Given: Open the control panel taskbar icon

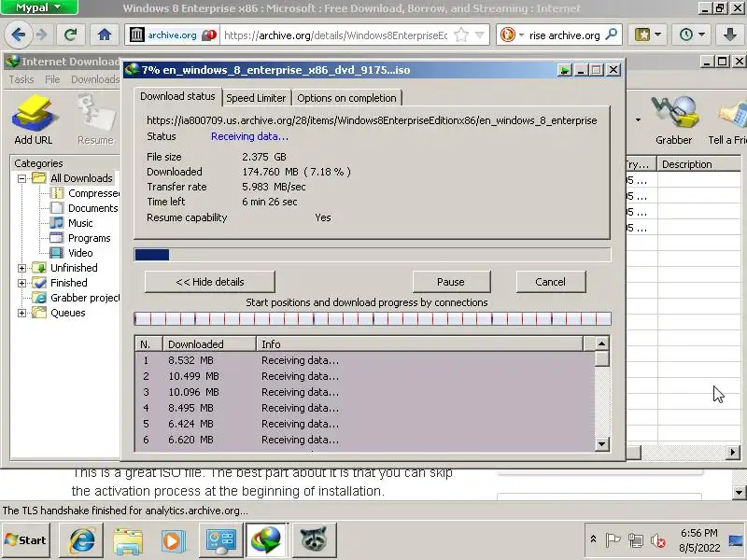Looking at the screenshot, I should (220, 540).
